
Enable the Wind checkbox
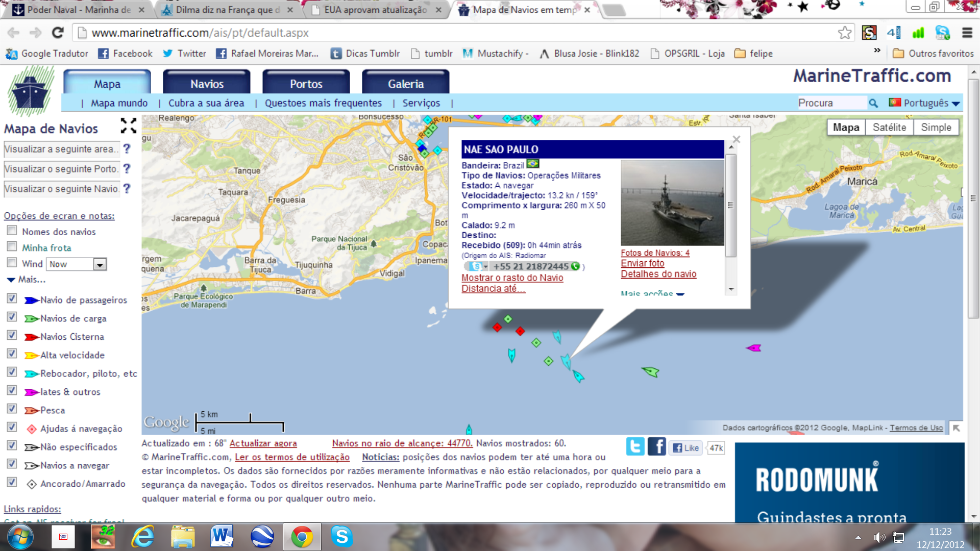pyautogui.click(x=12, y=262)
